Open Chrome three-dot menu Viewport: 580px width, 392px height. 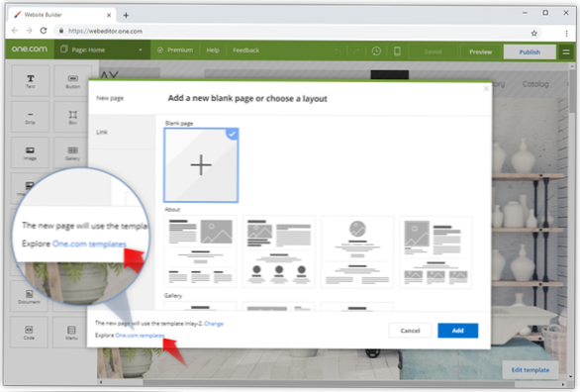pyautogui.click(x=566, y=34)
